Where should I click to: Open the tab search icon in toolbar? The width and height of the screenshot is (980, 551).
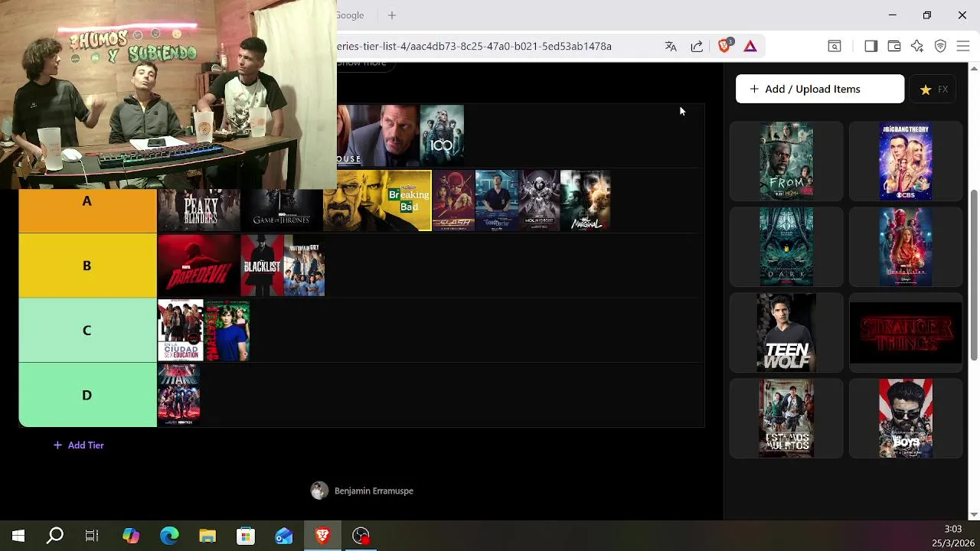835,46
